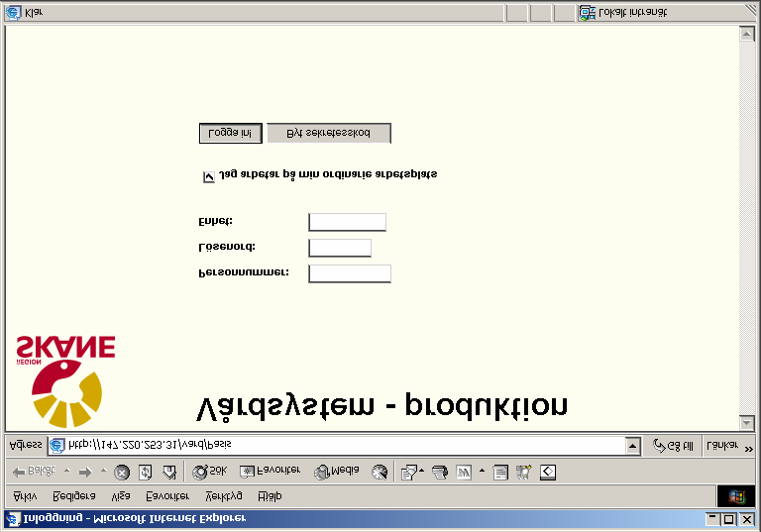Screen dimensions: 761x532
Task: Click the 'Personnummer:' label
Action: click(244, 272)
